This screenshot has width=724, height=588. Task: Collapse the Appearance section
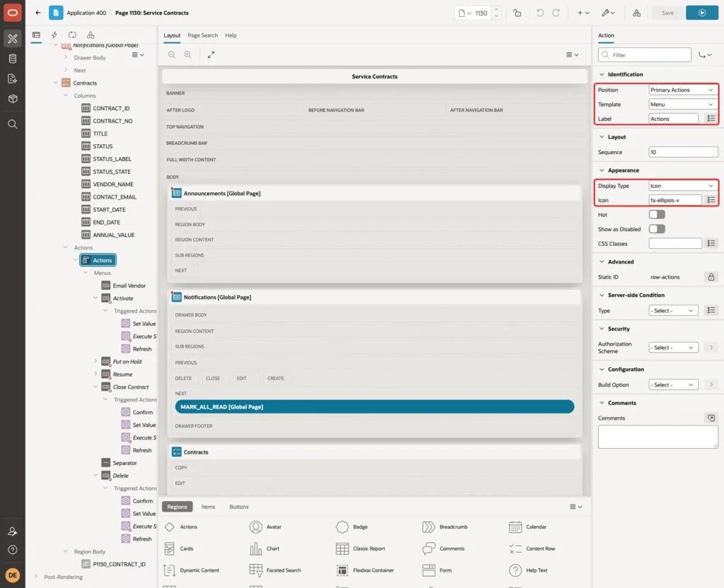601,170
